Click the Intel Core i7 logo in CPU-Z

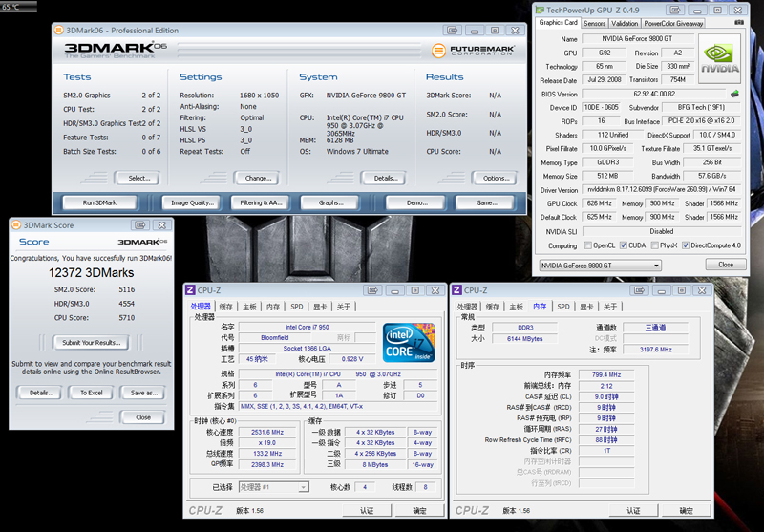point(409,343)
